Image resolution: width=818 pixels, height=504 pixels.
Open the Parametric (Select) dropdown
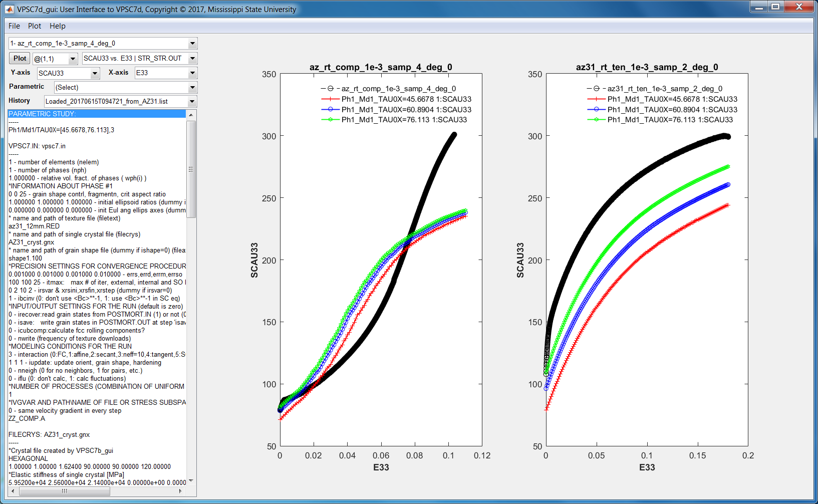click(x=192, y=88)
